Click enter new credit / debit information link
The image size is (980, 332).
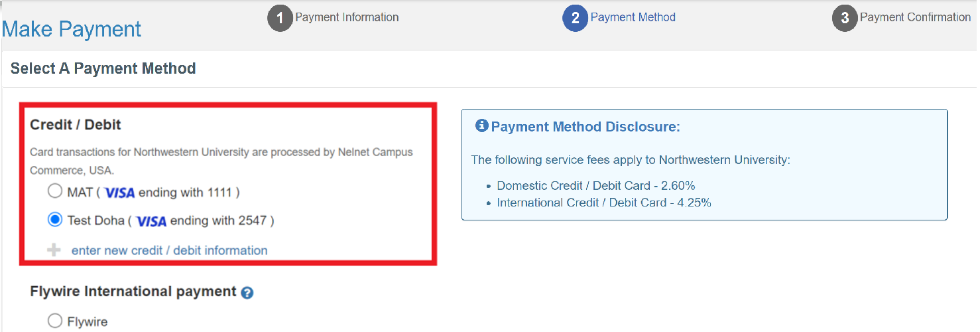point(170,250)
